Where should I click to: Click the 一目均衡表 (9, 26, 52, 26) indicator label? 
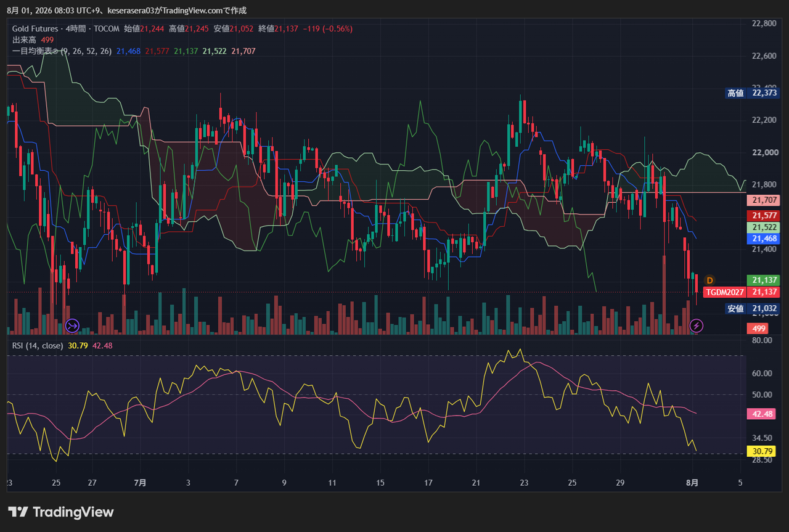[62, 51]
